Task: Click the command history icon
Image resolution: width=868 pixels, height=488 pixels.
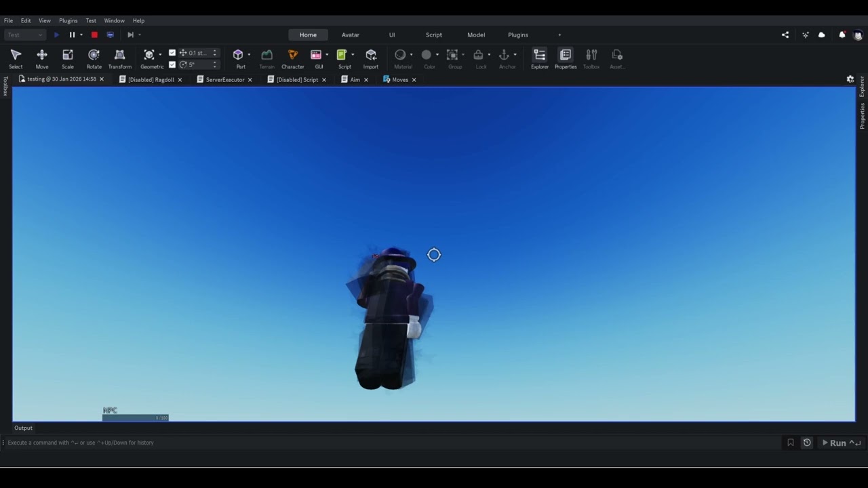Action: click(x=807, y=443)
